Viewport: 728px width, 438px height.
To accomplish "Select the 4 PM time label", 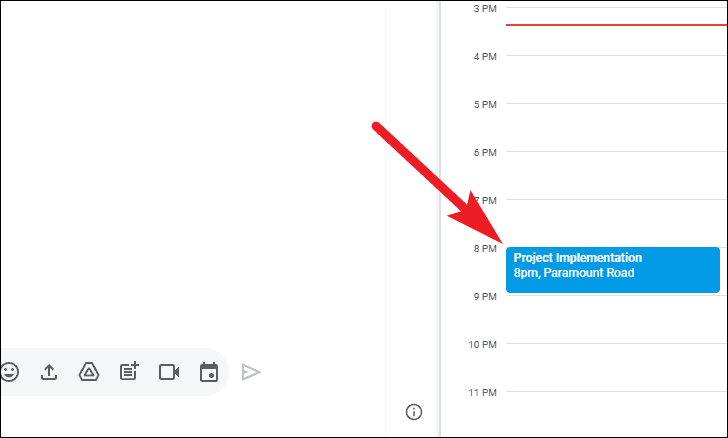I will pyautogui.click(x=485, y=57).
